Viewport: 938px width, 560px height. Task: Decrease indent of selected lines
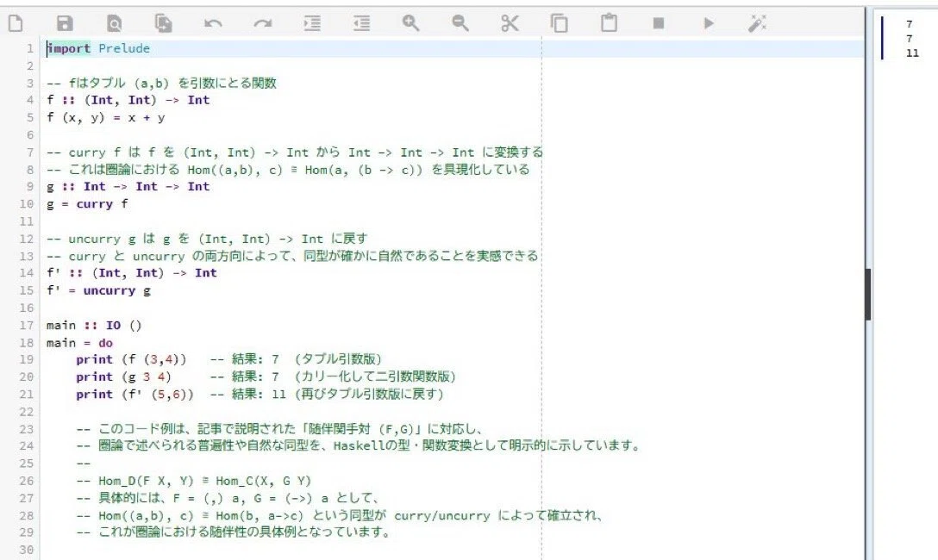coord(361,23)
